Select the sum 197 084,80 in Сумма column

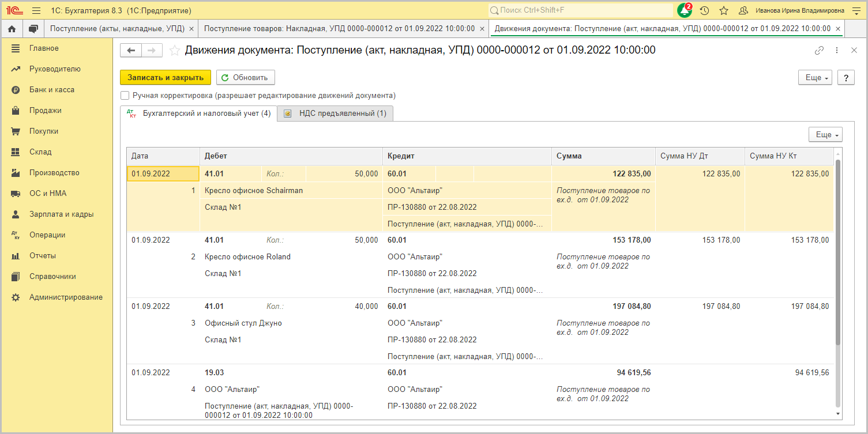[x=603, y=307]
